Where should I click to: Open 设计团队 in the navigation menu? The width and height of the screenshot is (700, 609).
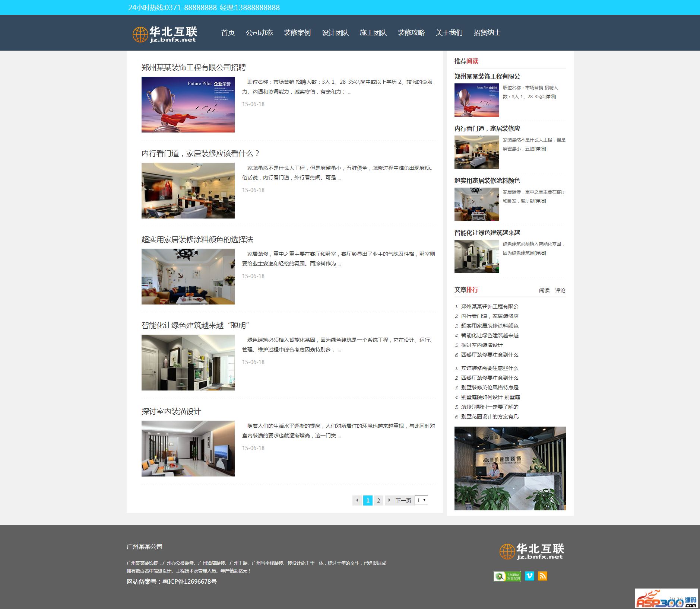tap(335, 33)
